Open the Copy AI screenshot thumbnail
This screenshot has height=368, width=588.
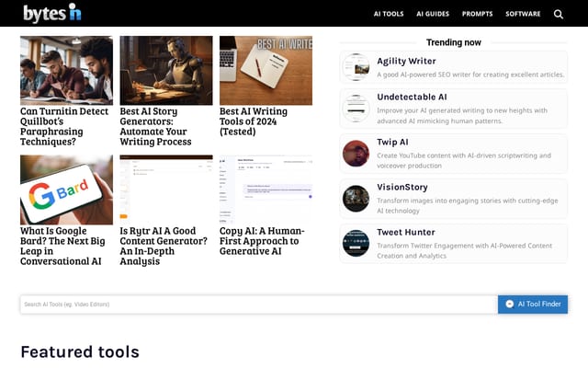click(266, 190)
